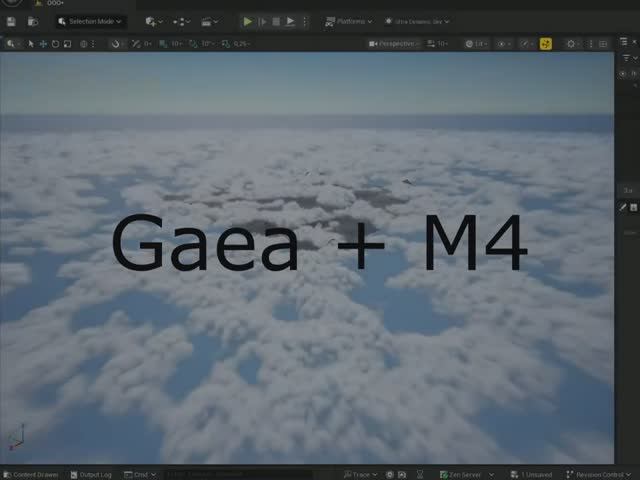Click the hourglass icon in the status bar
The image size is (640, 480).
(x=420, y=475)
